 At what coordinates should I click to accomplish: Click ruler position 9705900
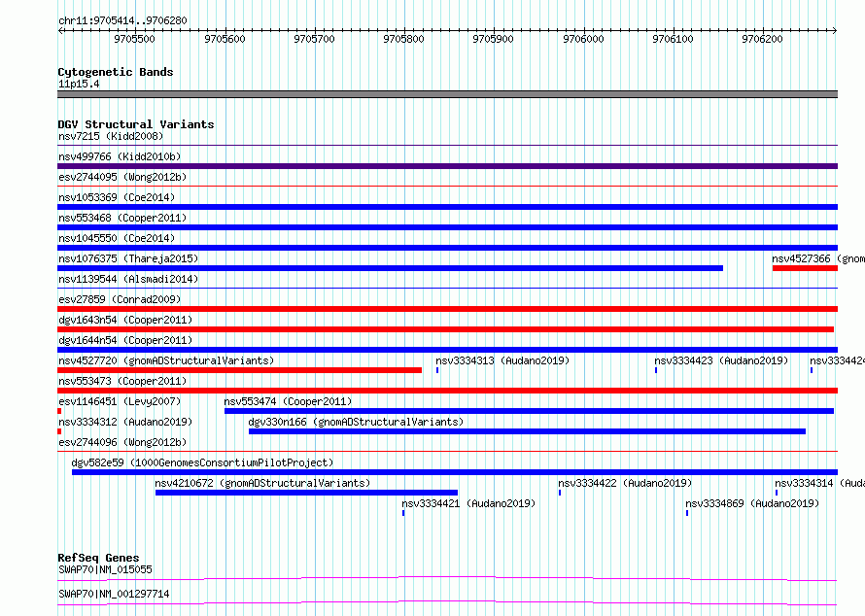(x=493, y=39)
